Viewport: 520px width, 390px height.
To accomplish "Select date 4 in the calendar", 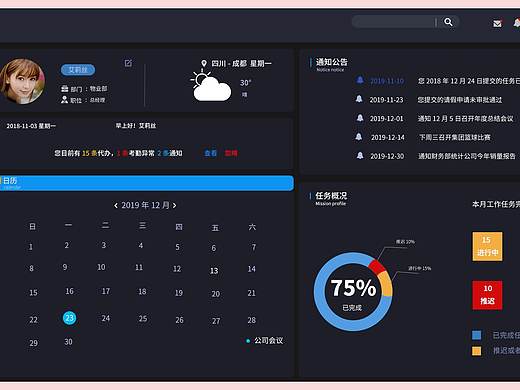I will [x=141, y=246].
